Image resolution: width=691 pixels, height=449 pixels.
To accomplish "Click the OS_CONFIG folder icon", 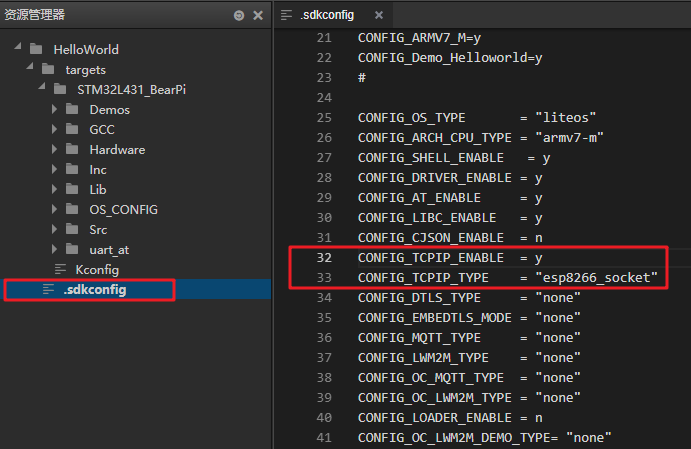I will point(72,209).
